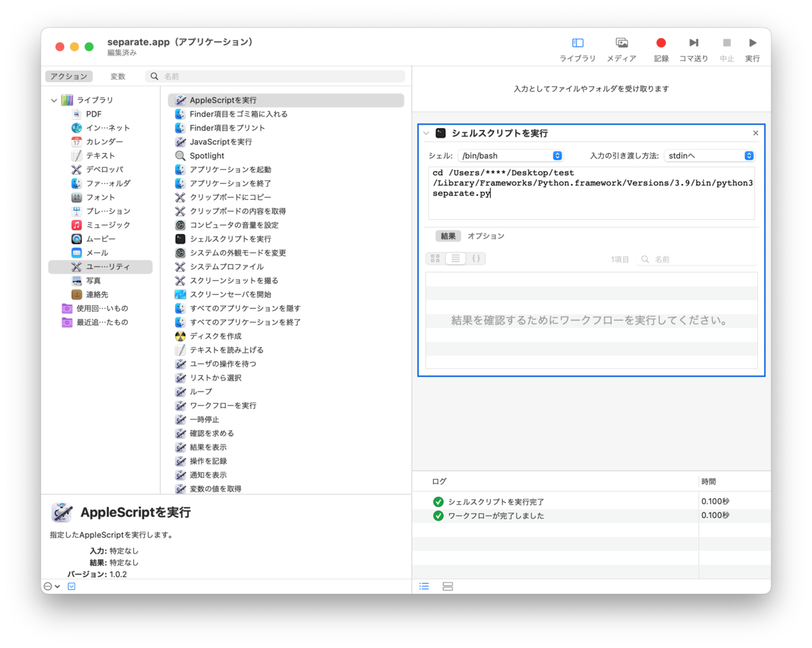Screen dimensions: 812x648
Task: Select the AppleScriptを実行 action
Action: [286, 100]
